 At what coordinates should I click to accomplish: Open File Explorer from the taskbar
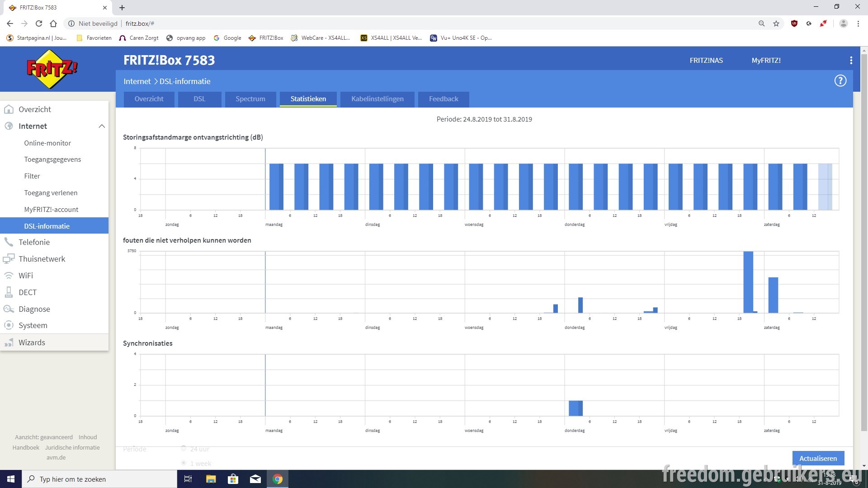pyautogui.click(x=211, y=479)
